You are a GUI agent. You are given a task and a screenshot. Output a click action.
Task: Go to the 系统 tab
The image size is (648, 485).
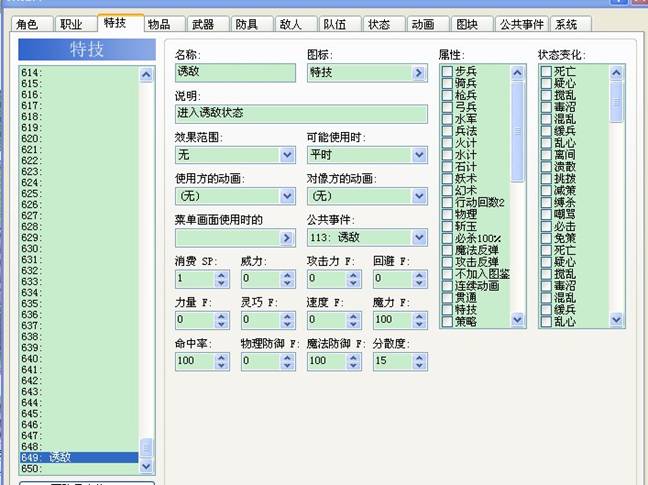pos(571,24)
